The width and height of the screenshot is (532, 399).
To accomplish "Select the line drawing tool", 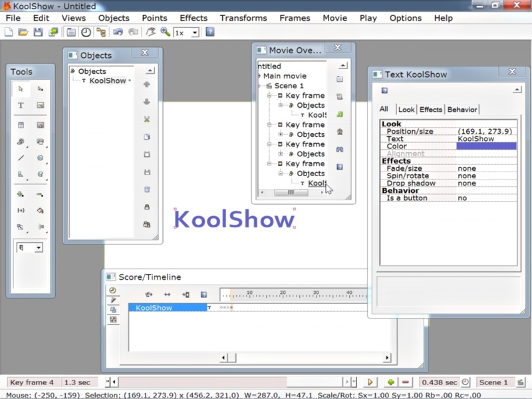I will (x=21, y=158).
